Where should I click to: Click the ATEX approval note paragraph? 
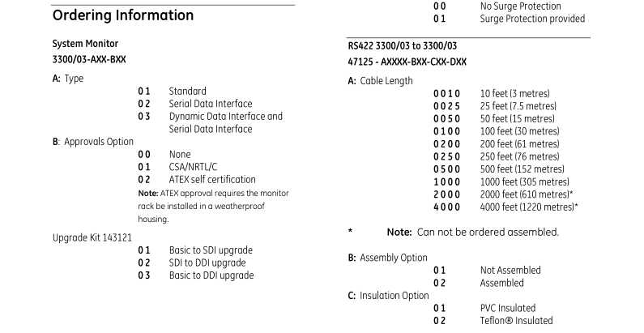point(214,206)
